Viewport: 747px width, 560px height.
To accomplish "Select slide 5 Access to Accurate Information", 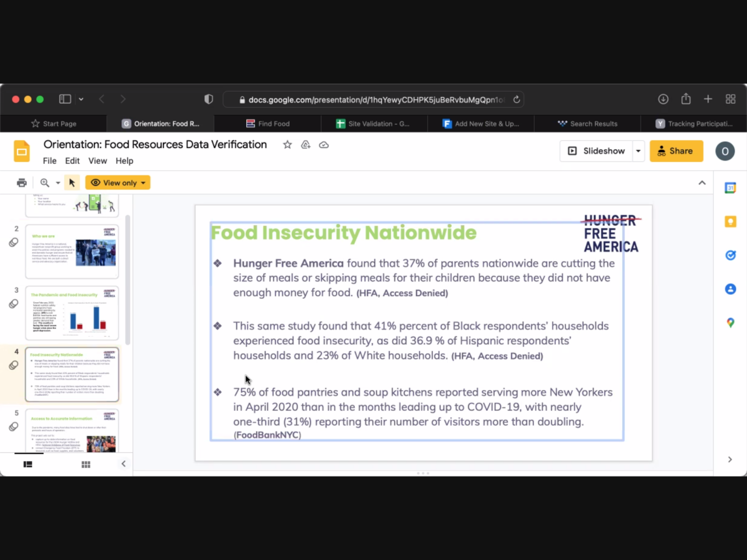I will click(72, 431).
